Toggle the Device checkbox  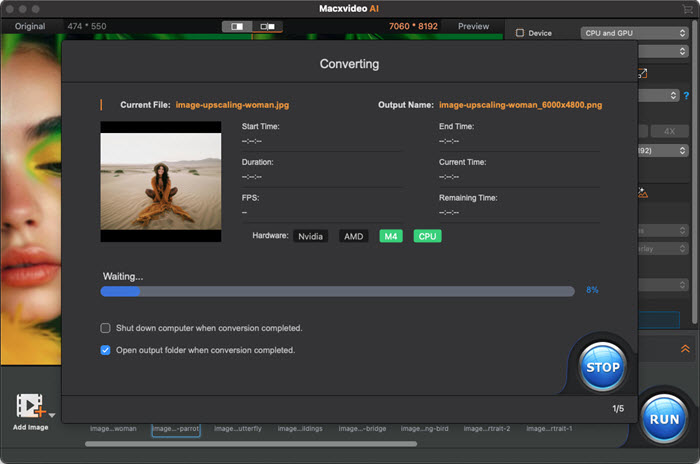(x=520, y=33)
